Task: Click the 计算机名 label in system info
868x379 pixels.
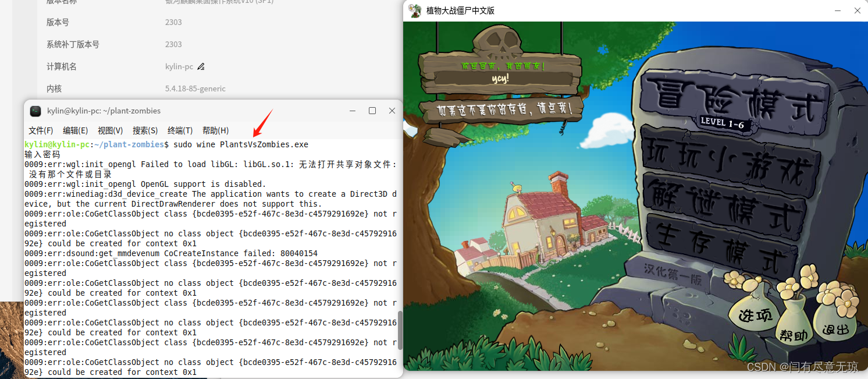Action: pyautogui.click(x=62, y=66)
